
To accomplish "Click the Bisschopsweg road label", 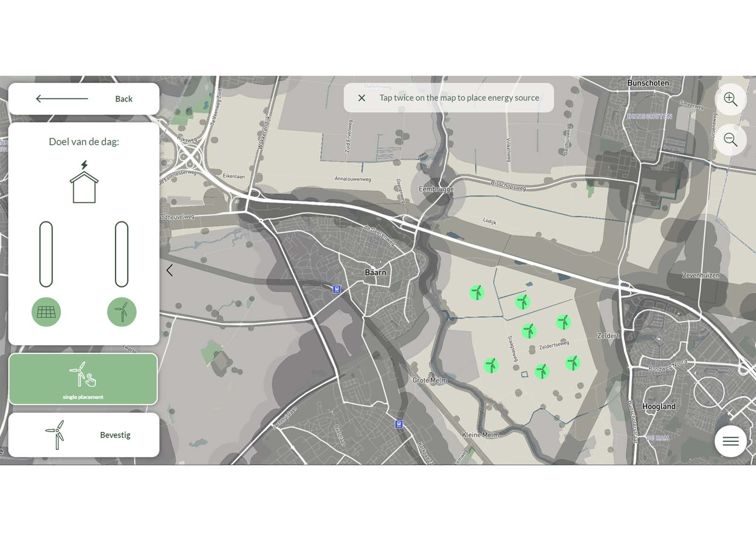I will click(508, 185).
